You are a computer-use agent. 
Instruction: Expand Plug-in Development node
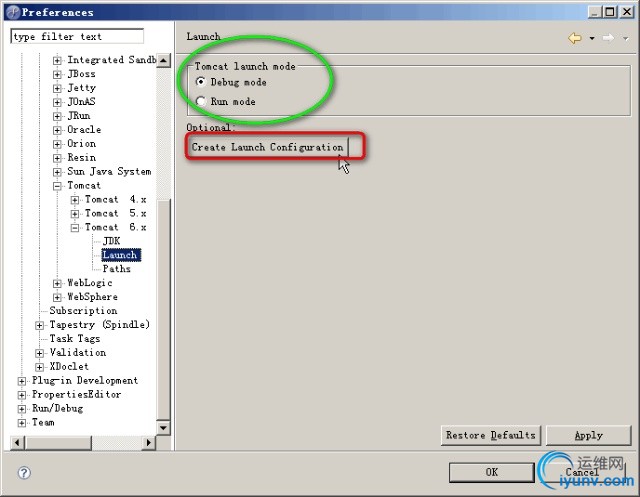[x=22, y=381]
